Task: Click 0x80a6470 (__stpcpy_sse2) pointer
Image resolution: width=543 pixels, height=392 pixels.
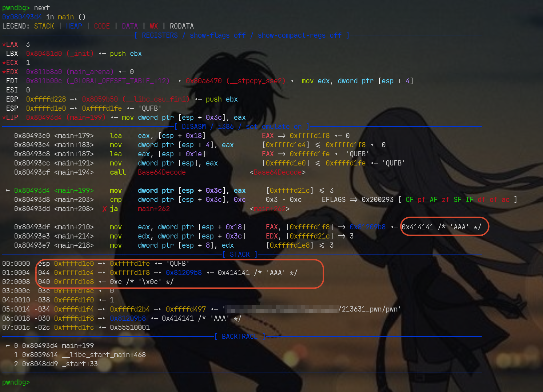Action: (236, 81)
